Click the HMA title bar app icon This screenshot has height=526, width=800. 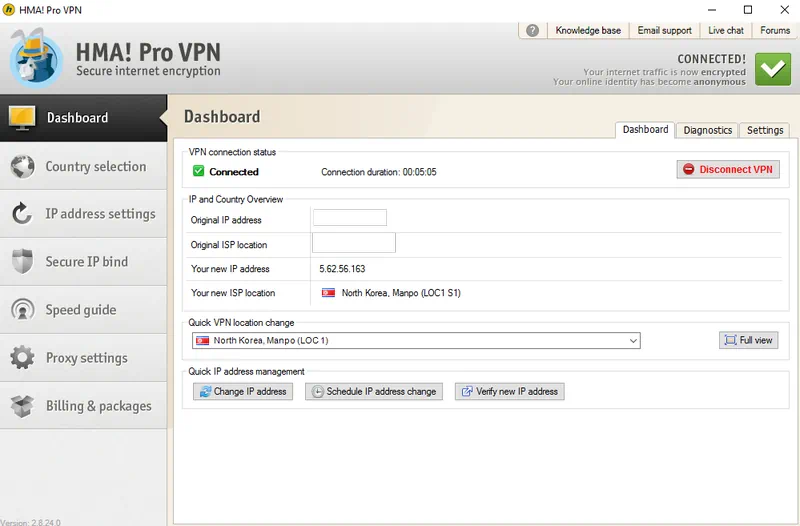click(9, 10)
